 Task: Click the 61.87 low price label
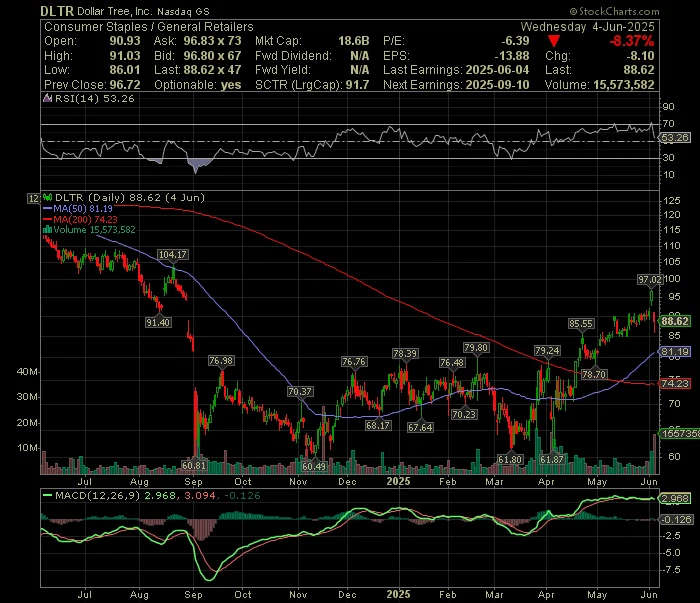pyautogui.click(x=552, y=459)
